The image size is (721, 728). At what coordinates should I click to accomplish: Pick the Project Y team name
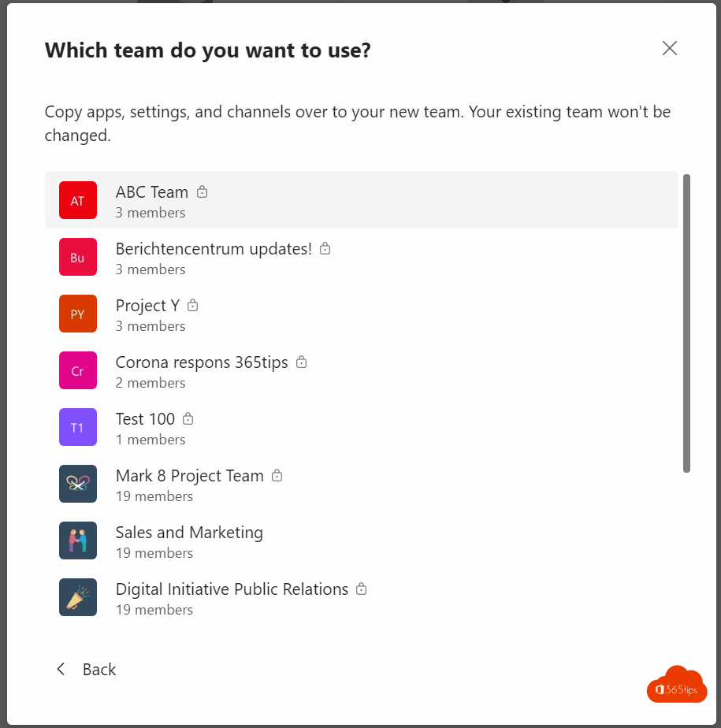coord(147,306)
